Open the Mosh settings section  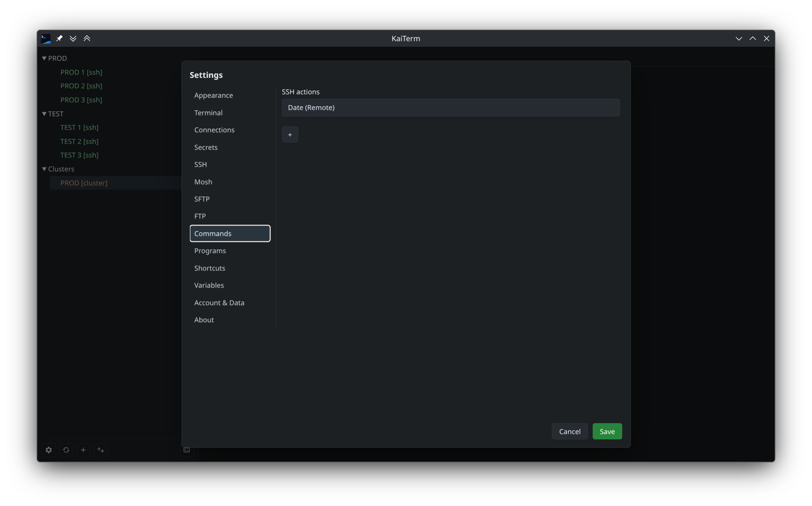tap(230, 182)
